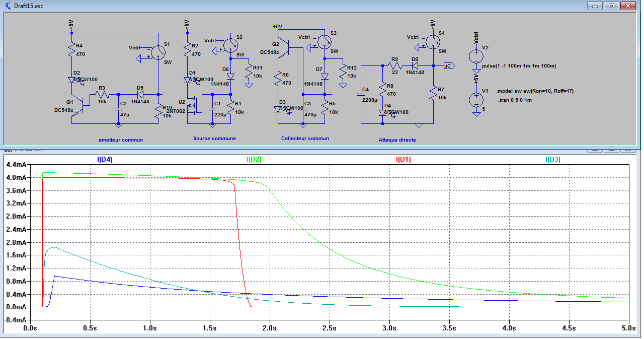Click the I(D1) trace label
644x339 pixels.
point(404,160)
